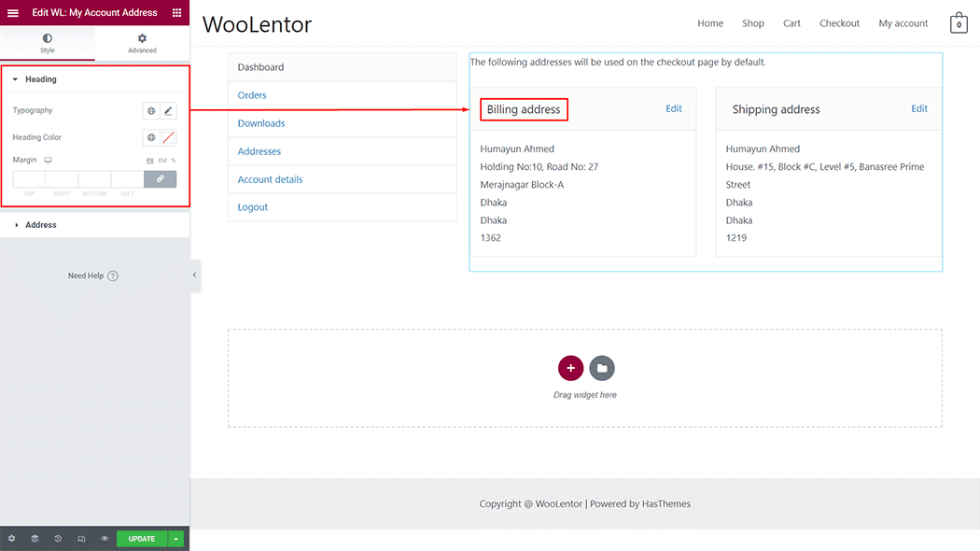Select EM margin unit
Viewport: 980px width, 551px height.
tap(162, 161)
